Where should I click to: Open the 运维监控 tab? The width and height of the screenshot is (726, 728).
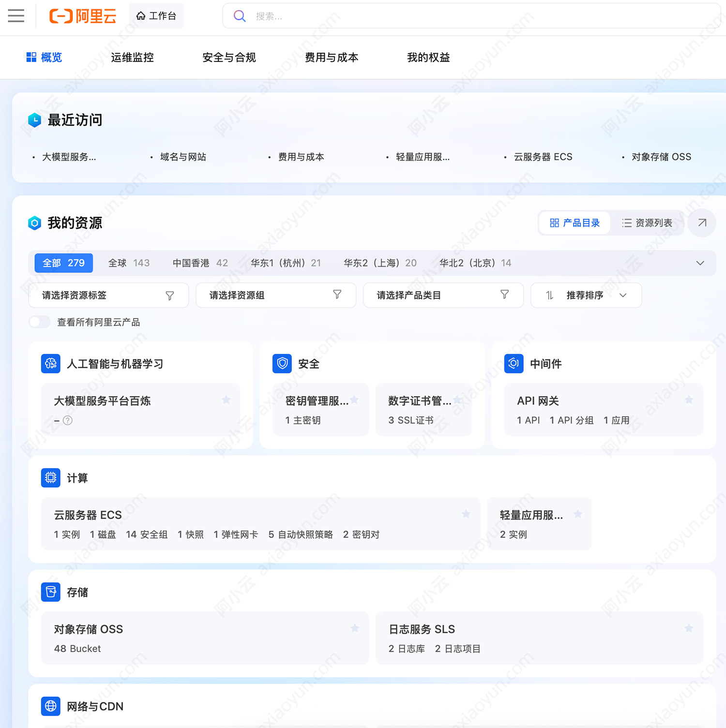(x=132, y=58)
